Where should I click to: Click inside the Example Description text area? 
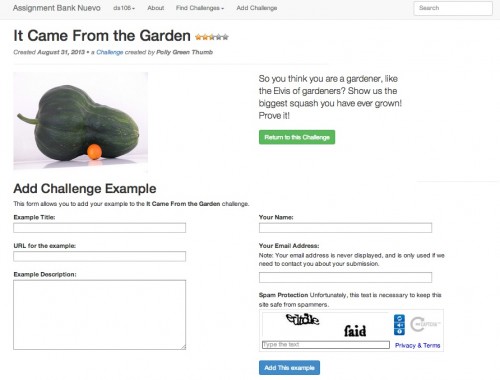100,315
